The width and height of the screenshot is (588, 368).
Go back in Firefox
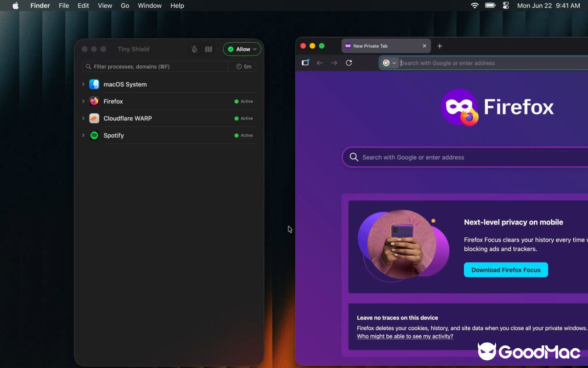[x=320, y=63]
